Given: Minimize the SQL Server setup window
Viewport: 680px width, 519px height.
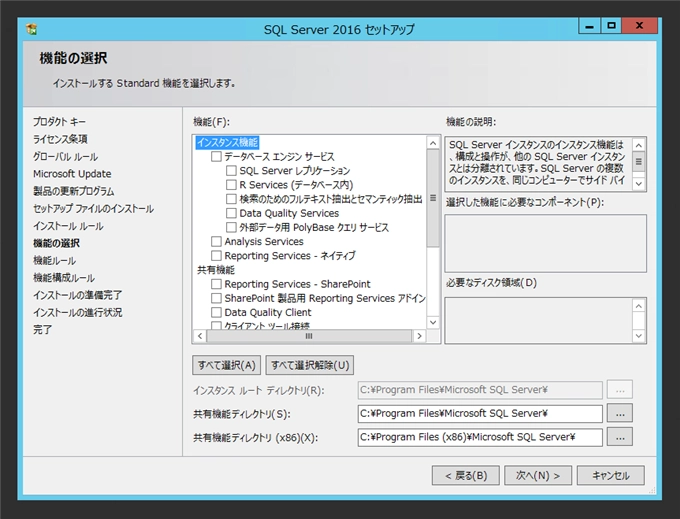Looking at the screenshot, I should pos(589,26).
